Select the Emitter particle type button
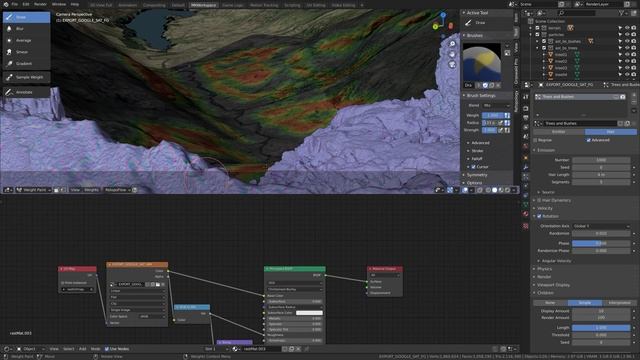The height and width of the screenshot is (360, 640). [559, 132]
